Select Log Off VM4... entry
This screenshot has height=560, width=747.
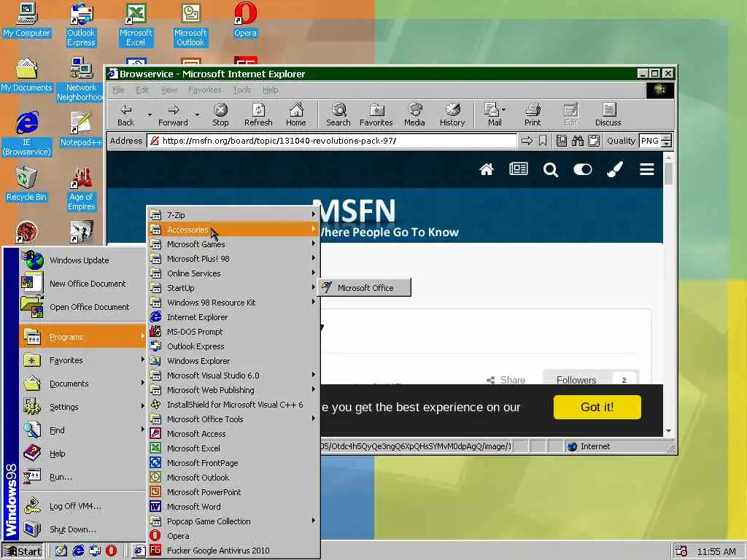click(x=82, y=506)
